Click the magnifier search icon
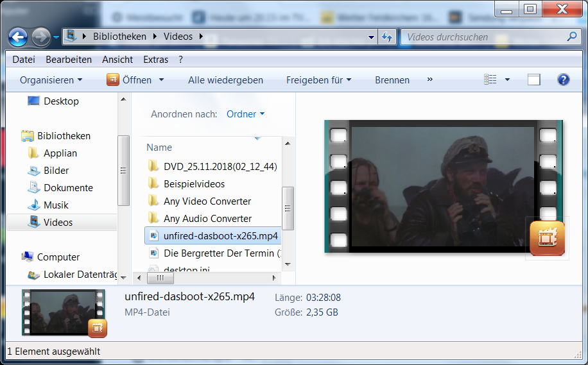The height and width of the screenshot is (365, 588). (x=571, y=37)
